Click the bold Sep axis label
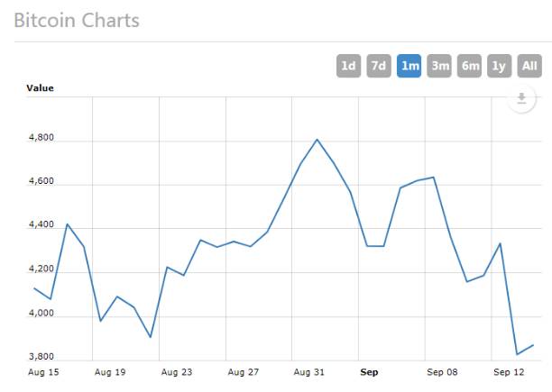 click(x=369, y=372)
